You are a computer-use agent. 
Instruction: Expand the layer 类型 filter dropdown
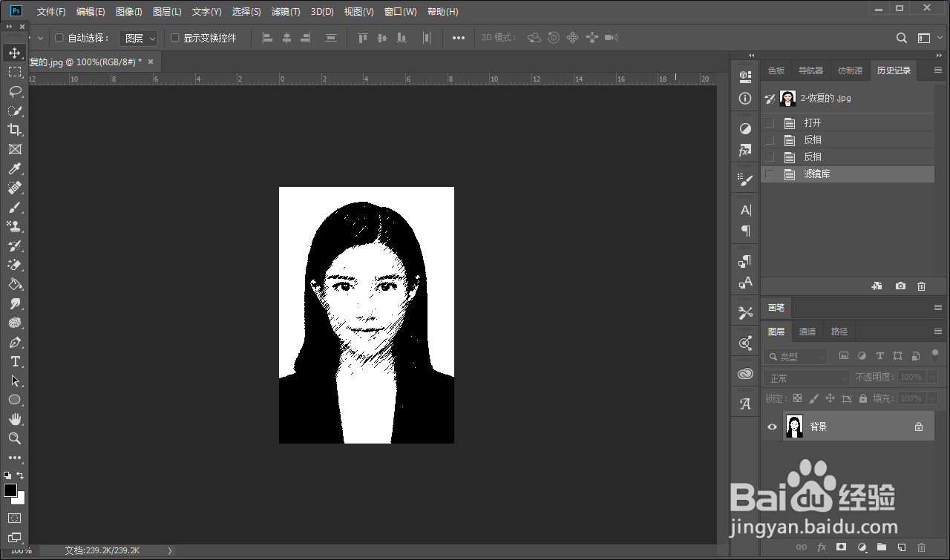coord(796,357)
